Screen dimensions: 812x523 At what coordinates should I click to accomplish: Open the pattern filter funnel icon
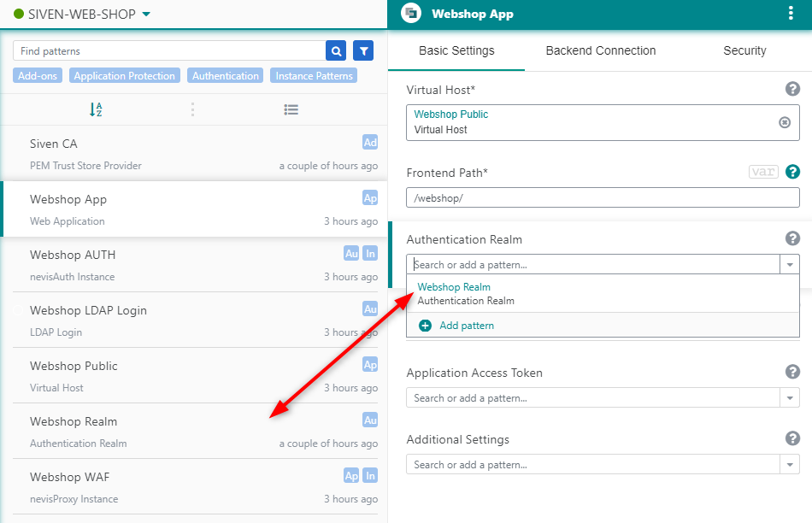point(363,51)
